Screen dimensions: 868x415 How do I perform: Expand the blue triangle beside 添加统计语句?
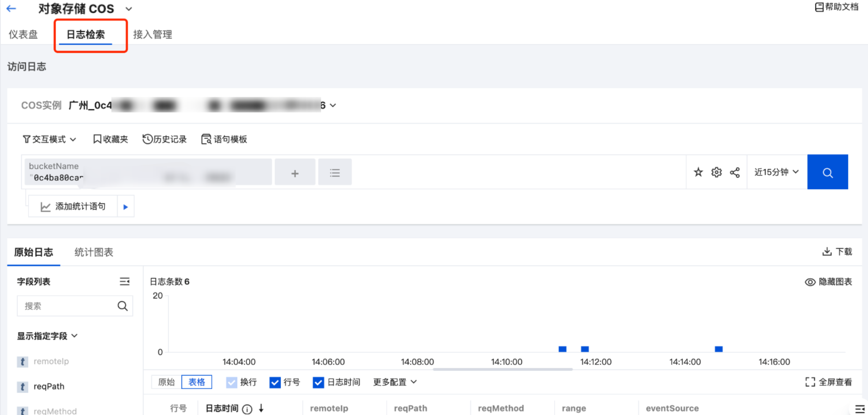coord(126,207)
